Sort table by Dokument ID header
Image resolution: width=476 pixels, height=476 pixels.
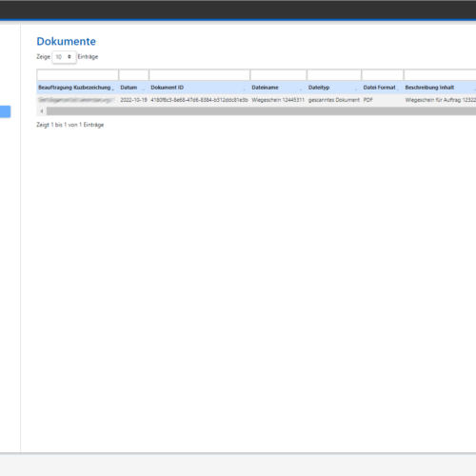pyautogui.click(x=199, y=88)
